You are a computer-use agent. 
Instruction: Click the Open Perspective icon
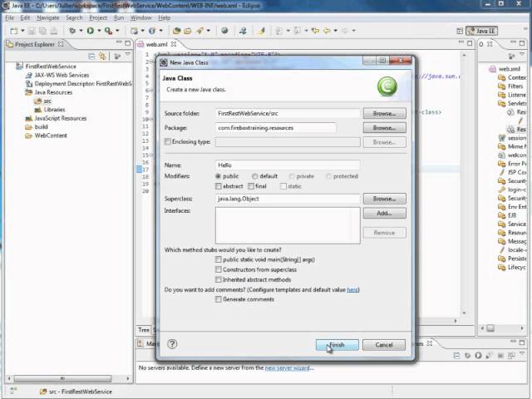click(460, 32)
